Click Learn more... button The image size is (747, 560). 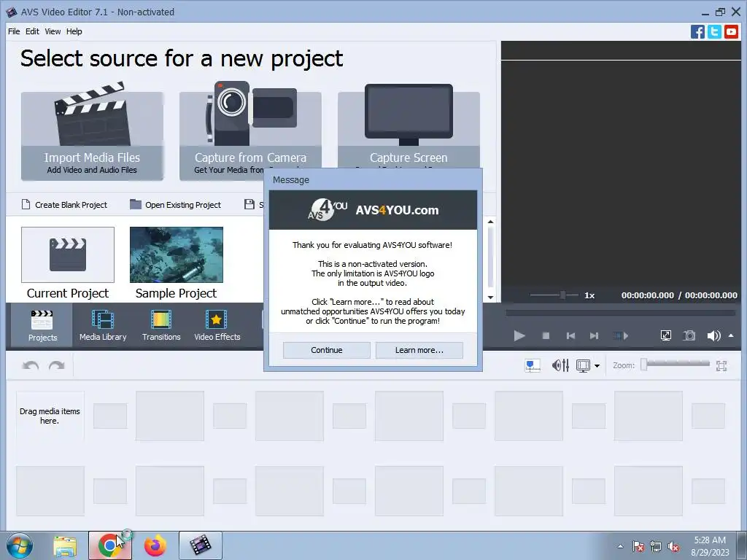(x=419, y=350)
